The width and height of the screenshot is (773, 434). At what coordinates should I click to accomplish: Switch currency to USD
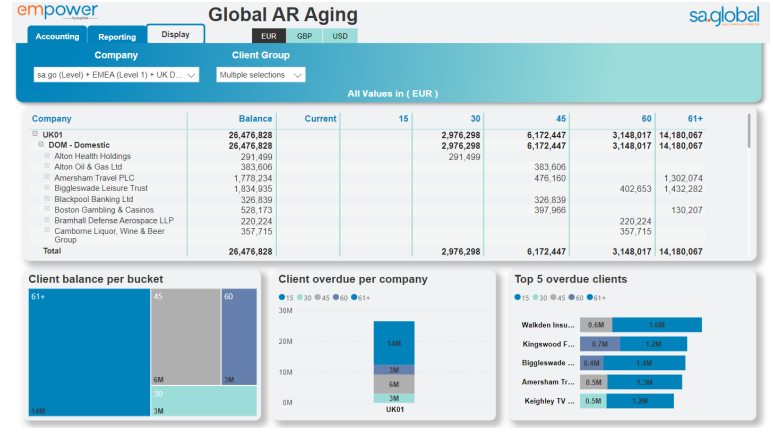pos(340,36)
